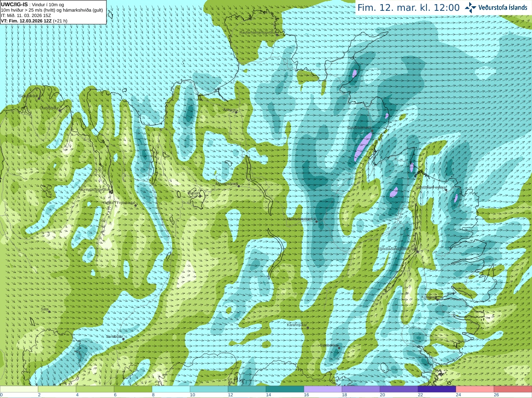Screen dimensions: 532x398
Task: Click the Raufarhafnarflugvöllur station label
Action: point(258,32)
